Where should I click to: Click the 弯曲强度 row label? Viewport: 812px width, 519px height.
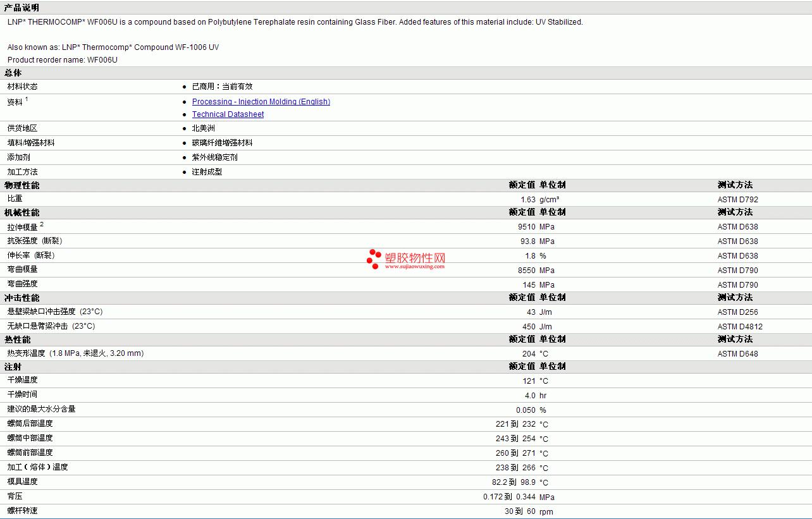tap(22, 284)
